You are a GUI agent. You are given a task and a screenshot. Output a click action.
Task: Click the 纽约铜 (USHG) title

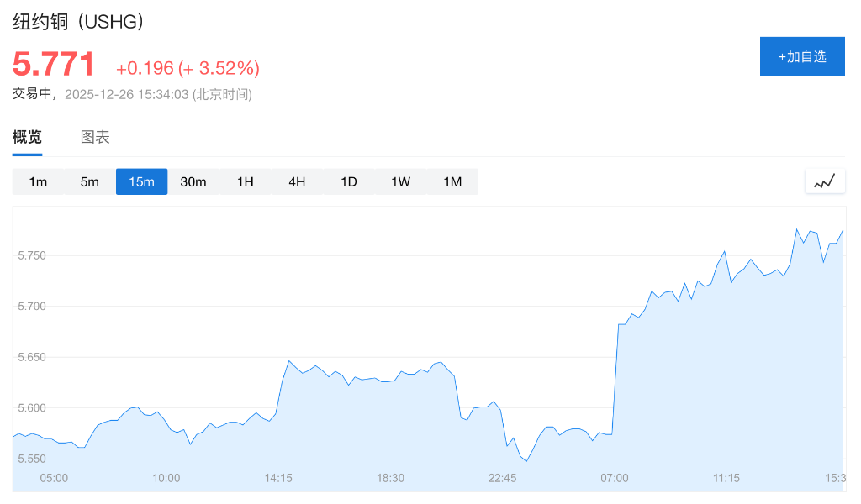coord(79,23)
